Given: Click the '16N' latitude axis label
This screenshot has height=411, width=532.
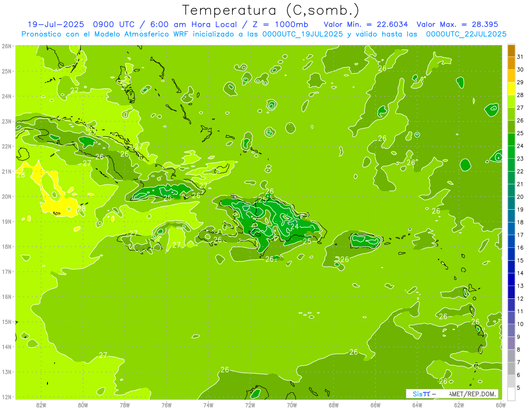Looking at the screenshot, I should coord(6,297).
